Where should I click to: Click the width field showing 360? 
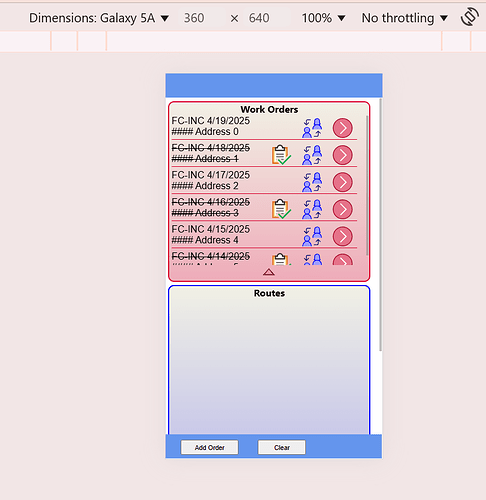194,18
